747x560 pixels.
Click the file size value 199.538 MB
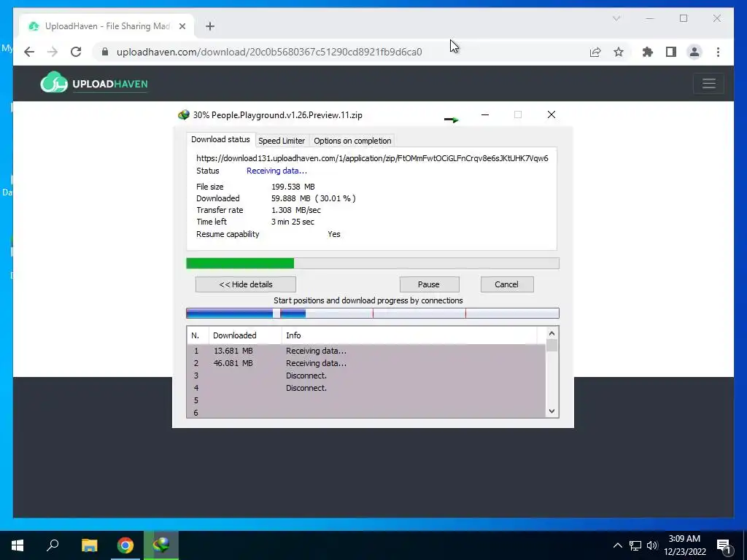point(293,187)
